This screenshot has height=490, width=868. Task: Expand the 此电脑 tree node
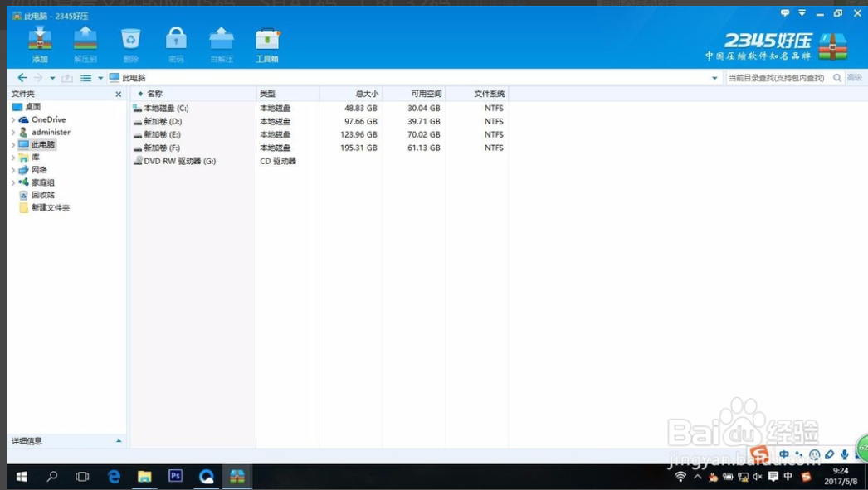pos(13,145)
